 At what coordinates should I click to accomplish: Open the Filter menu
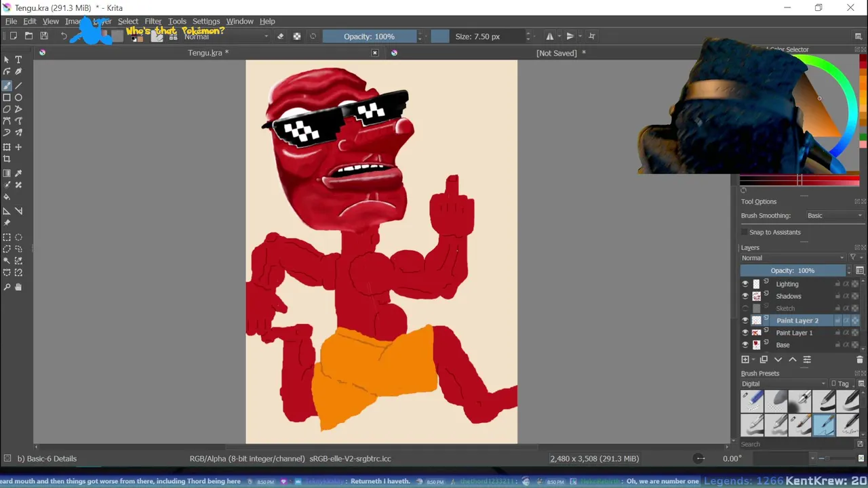click(153, 21)
